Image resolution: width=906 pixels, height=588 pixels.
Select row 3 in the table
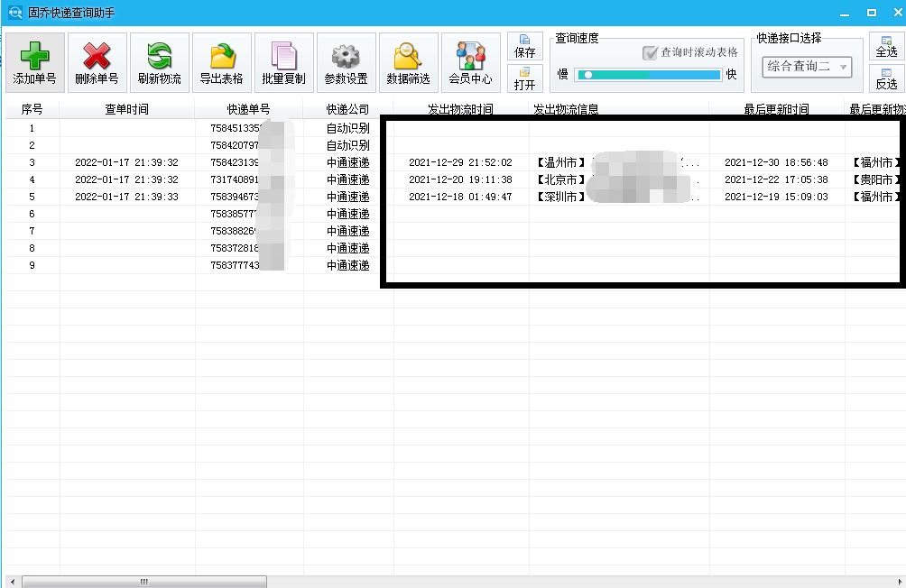coord(126,162)
